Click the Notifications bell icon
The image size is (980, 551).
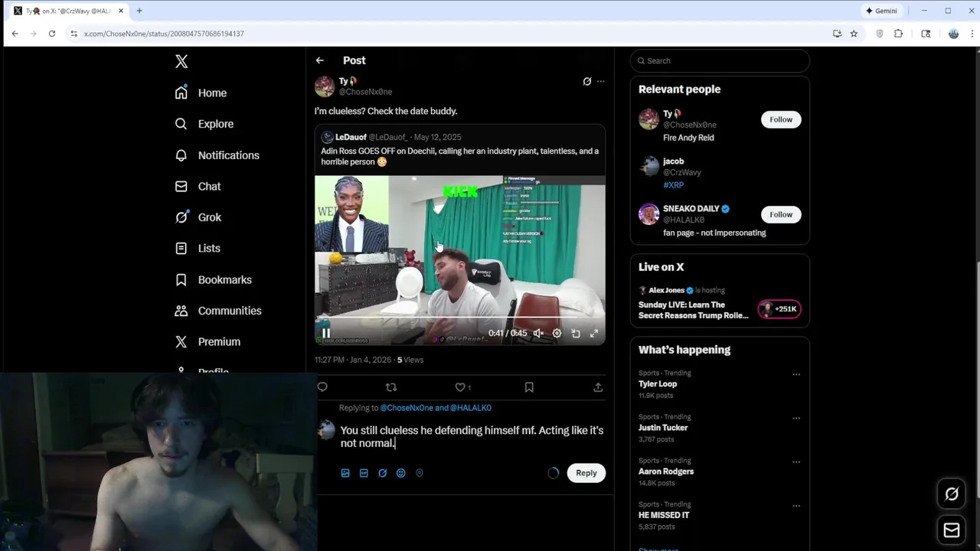(181, 155)
